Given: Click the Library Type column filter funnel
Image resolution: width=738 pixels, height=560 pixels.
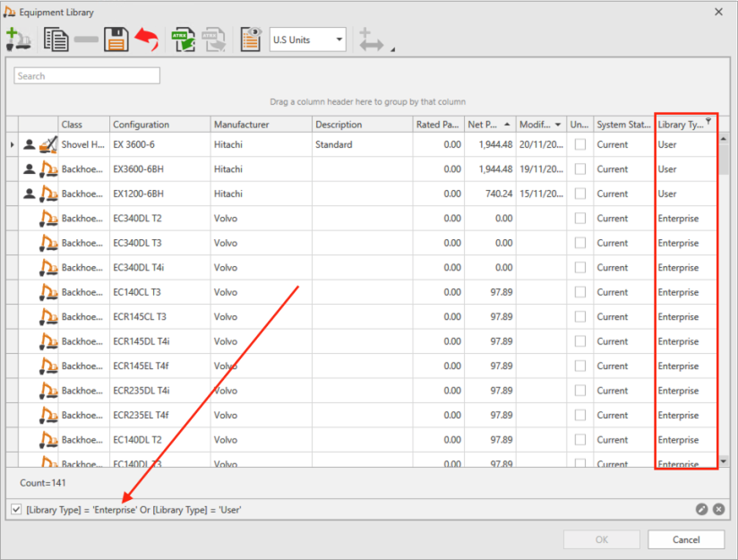Looking at the screenshot, I should [x=708, y=121].
